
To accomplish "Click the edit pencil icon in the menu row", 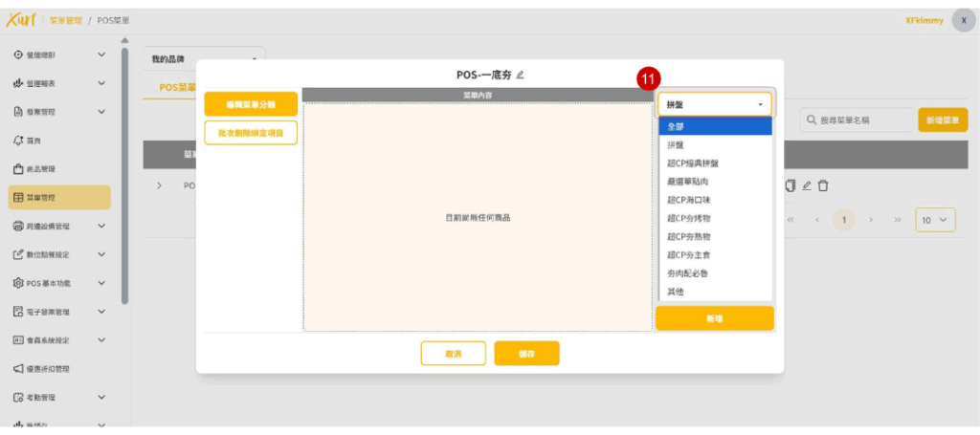I will pos(807,185).
